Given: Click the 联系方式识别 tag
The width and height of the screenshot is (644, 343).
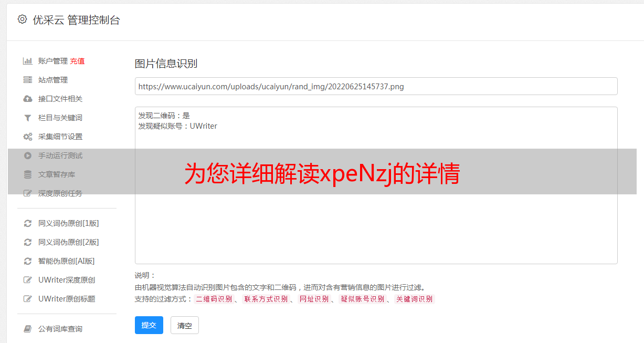Looking at the screenshot, I should coord(266,299).
